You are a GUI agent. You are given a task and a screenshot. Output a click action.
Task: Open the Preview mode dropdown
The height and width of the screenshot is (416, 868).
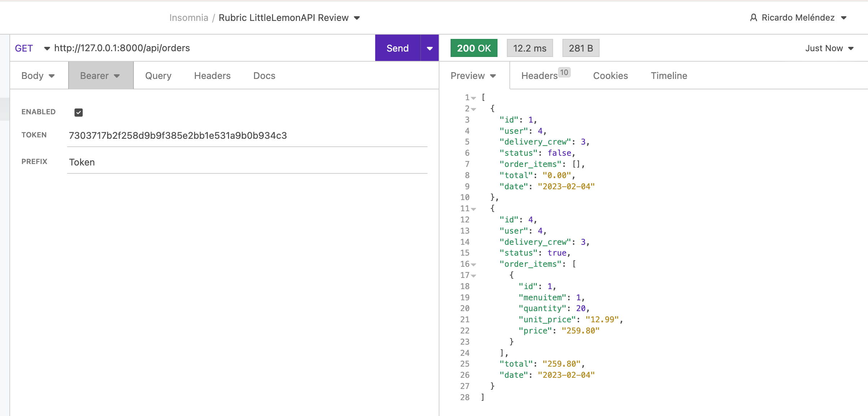click(x=473, y=76)
